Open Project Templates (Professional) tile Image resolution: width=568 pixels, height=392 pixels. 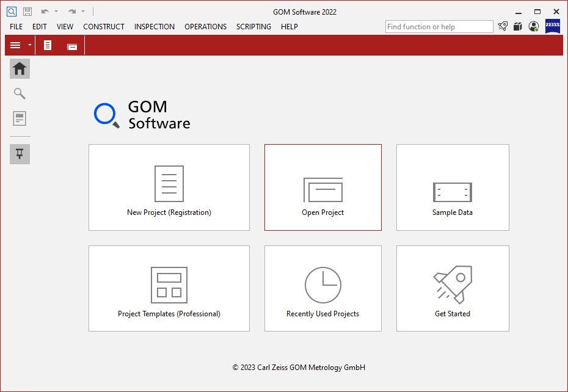(169, 288)
